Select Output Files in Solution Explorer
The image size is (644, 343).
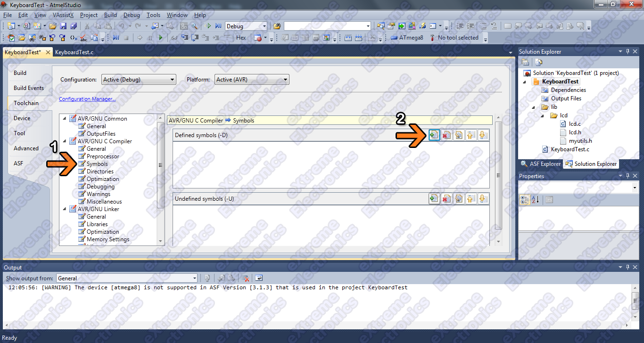(x=566, y=98)
